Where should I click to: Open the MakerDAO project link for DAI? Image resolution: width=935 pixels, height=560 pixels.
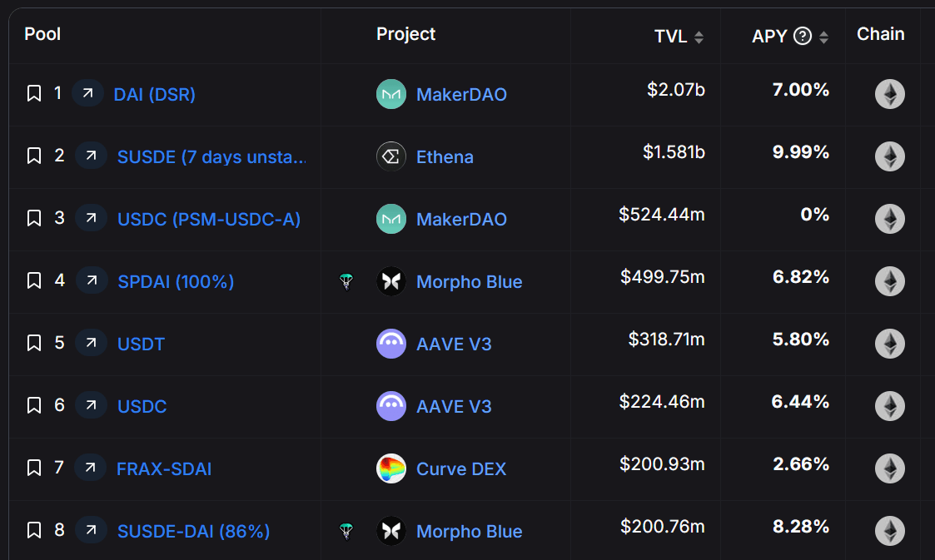(x=461, y=94)
